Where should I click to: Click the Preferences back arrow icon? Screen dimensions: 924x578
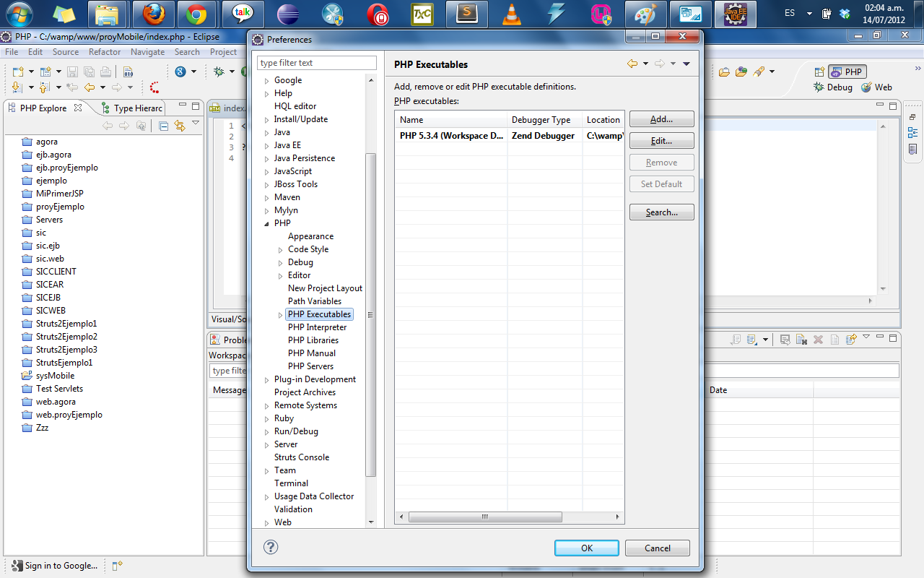point(632,64)
